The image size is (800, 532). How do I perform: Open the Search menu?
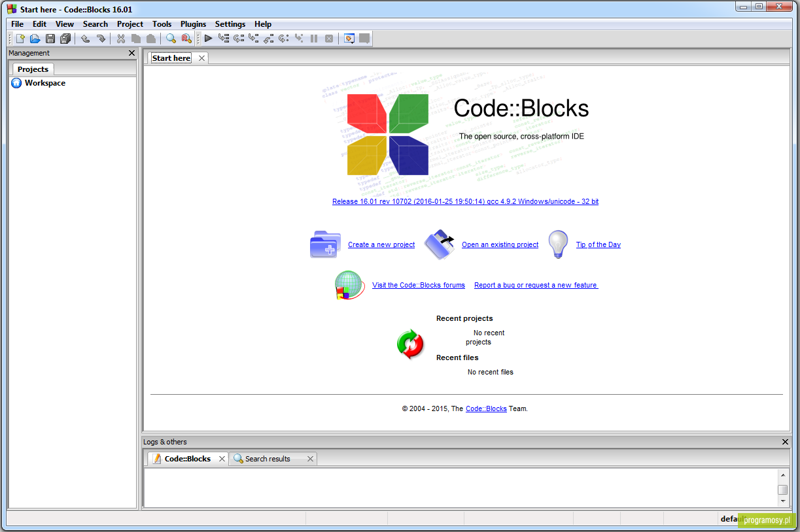[96, 24]
